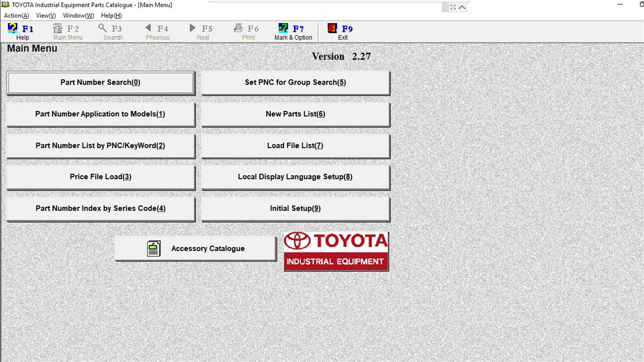Viewport: 644px width, 362px height.
Task: Click Price File Load(3) button
Action: (x=101, y=177)
